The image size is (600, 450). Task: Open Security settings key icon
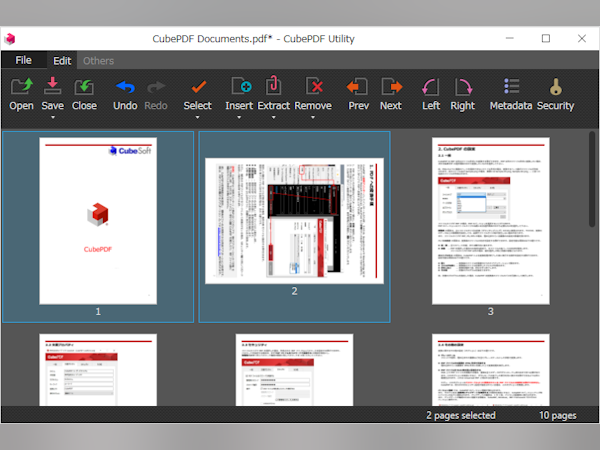556,87
